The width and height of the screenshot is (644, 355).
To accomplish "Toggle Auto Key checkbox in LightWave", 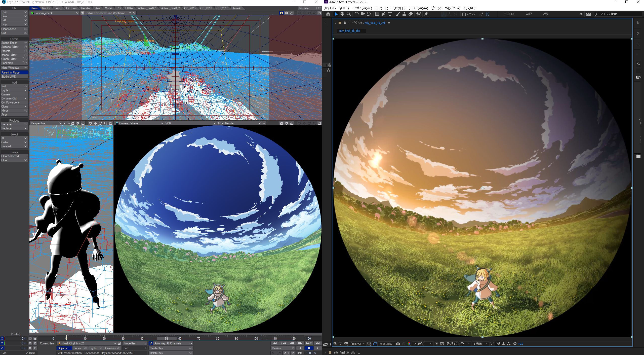I will 151,343.
